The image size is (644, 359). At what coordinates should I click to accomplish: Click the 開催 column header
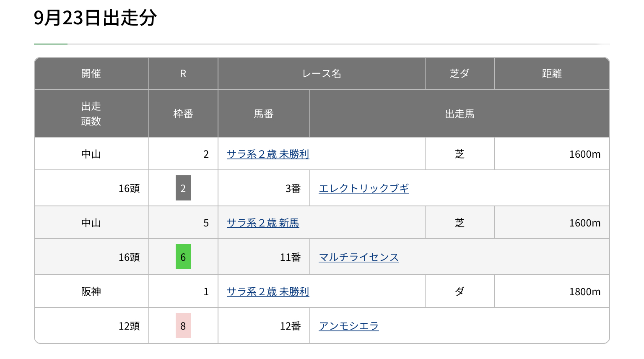[91, 74]
